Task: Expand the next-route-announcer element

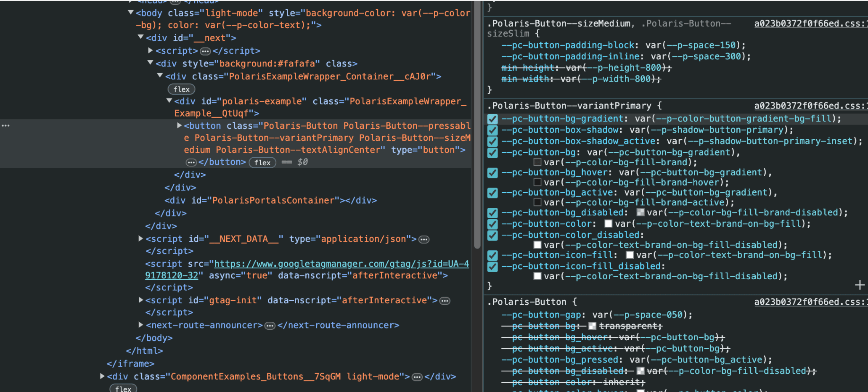Action: point(141,325)
